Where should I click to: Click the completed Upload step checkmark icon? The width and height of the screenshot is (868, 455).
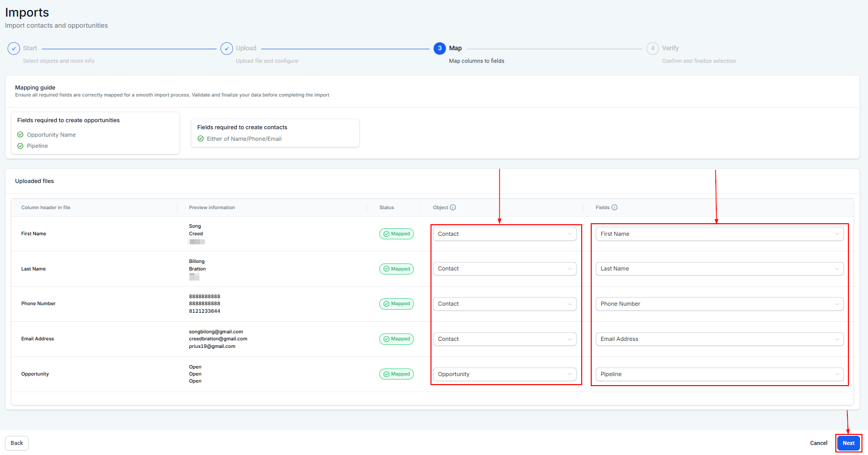click(227, 49)
